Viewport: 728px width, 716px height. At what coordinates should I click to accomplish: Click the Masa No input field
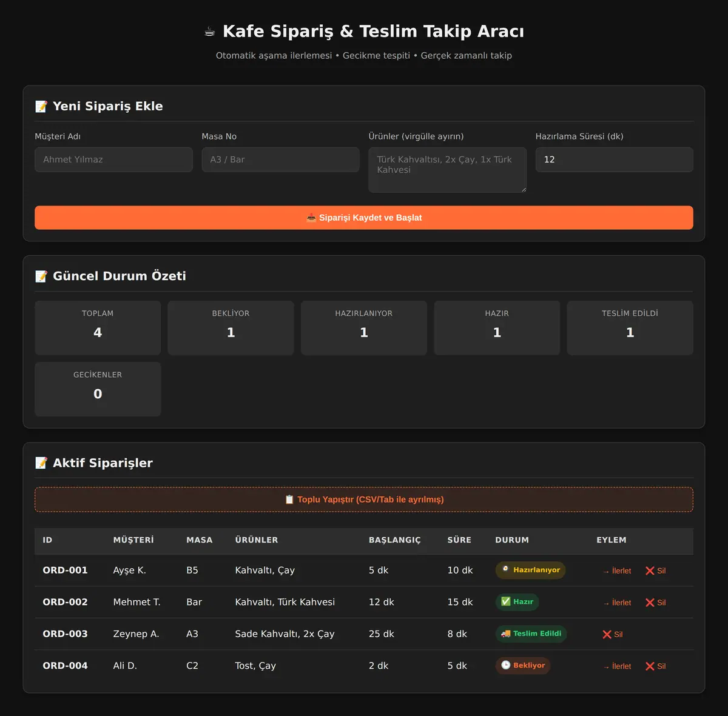(x=280, y=159)
